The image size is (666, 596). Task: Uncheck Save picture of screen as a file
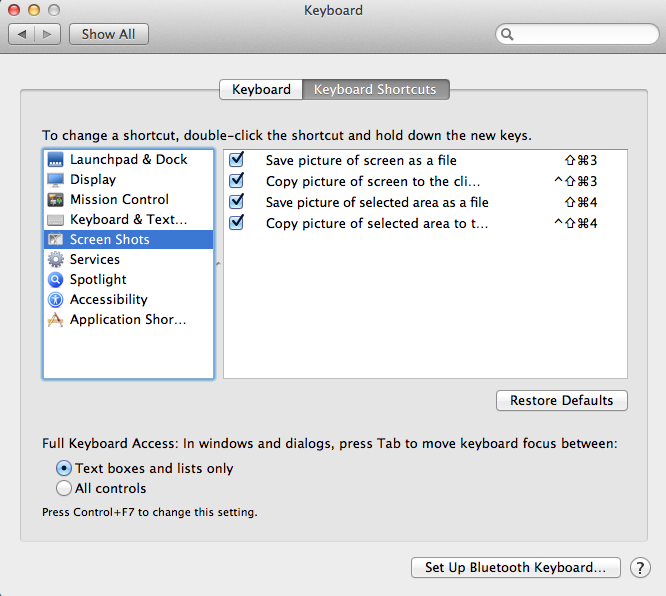pos(236,160)
